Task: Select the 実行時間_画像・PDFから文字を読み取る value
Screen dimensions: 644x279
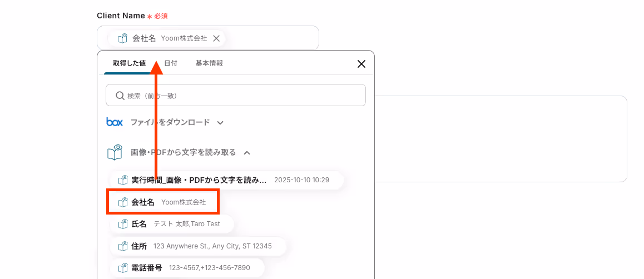Action: [x=226, y=180]
